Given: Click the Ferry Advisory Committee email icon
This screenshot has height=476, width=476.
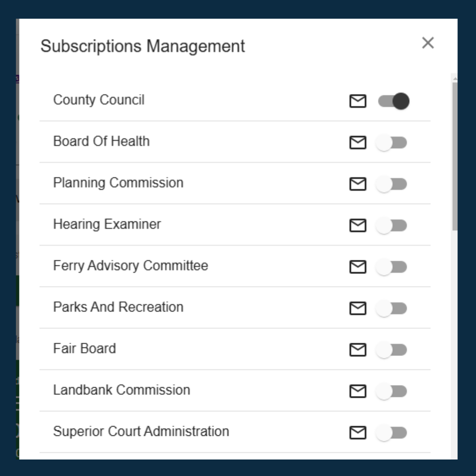Looking at the screenshot, I should click(358, 266).
